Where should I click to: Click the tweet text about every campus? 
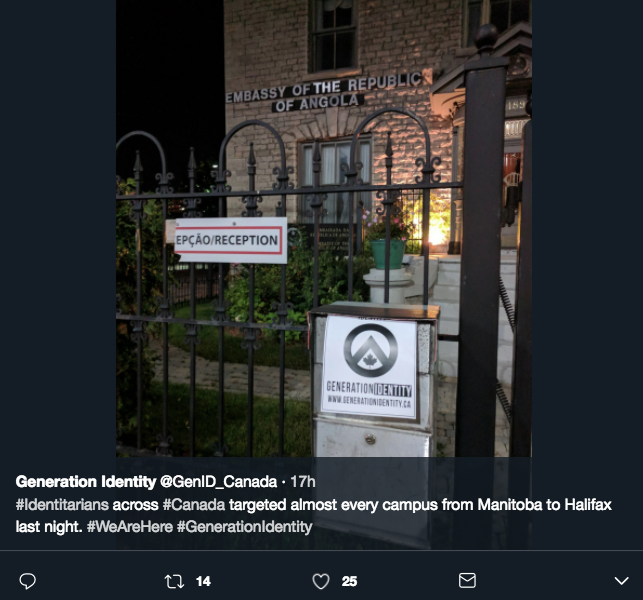click(313, 516)
